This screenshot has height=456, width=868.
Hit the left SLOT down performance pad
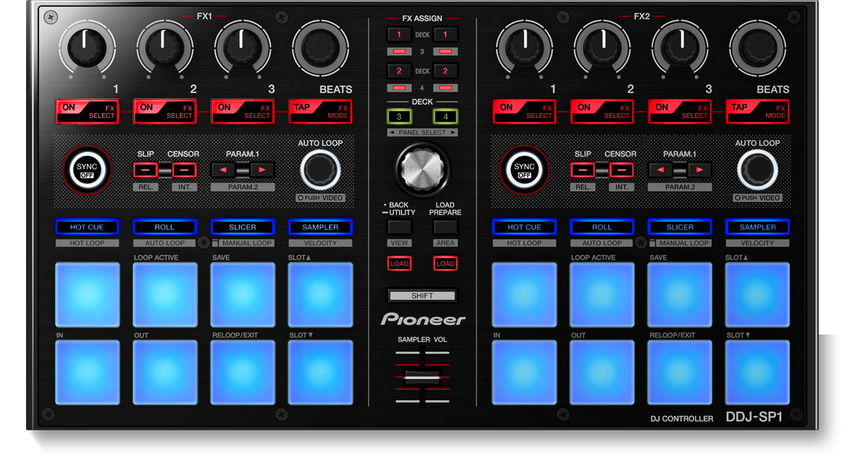(320, 372)
